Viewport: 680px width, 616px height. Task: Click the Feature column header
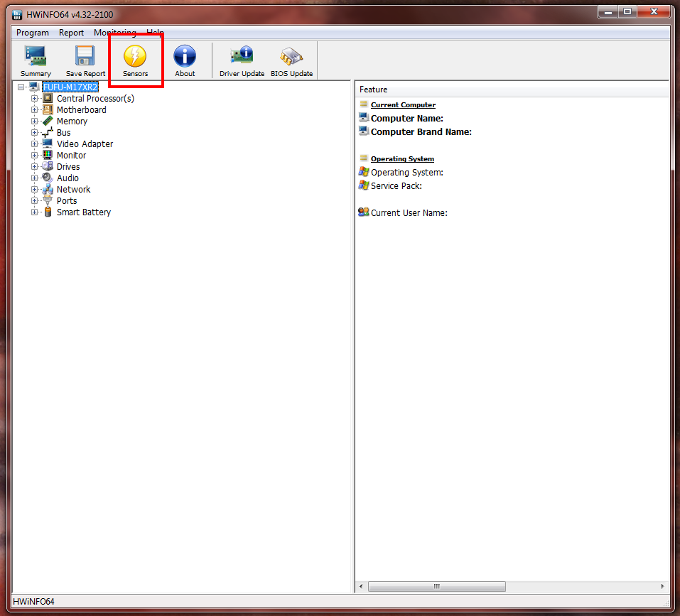point(512,90)
